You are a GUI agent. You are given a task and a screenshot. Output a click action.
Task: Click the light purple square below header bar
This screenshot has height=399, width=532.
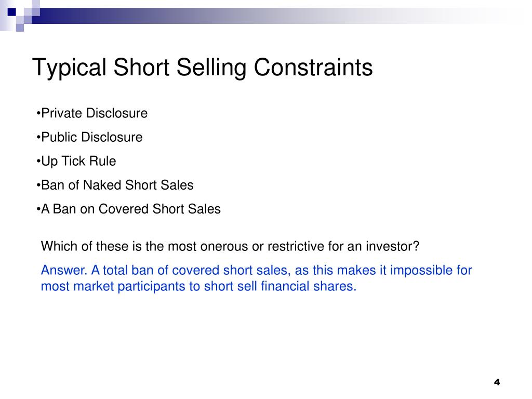(x=20, y=28)
